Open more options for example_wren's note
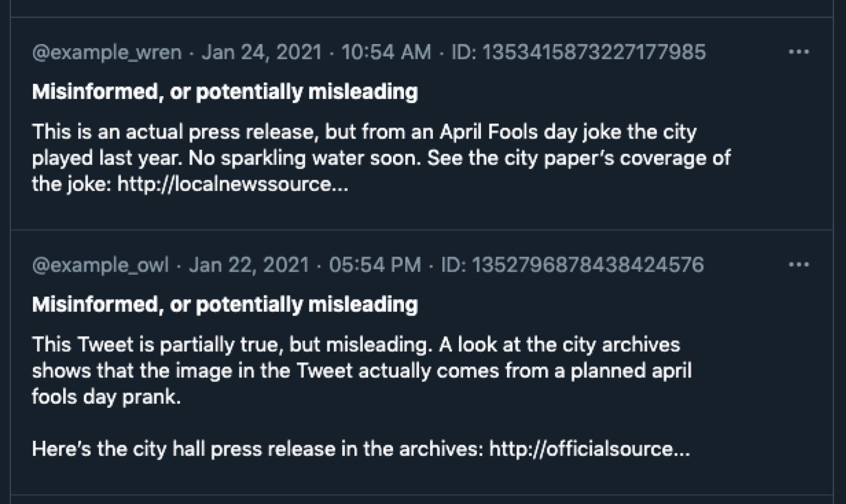 798,52
